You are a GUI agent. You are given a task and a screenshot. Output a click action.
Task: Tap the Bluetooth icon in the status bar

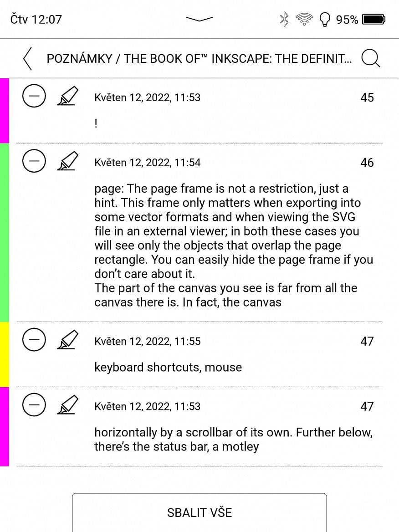point(283,19)
